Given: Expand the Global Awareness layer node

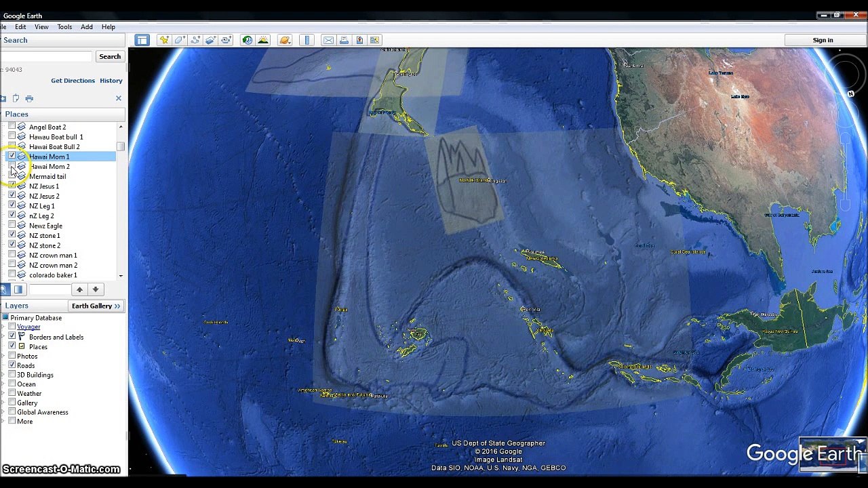Looking at the screenshot, I should pos(3,412).
